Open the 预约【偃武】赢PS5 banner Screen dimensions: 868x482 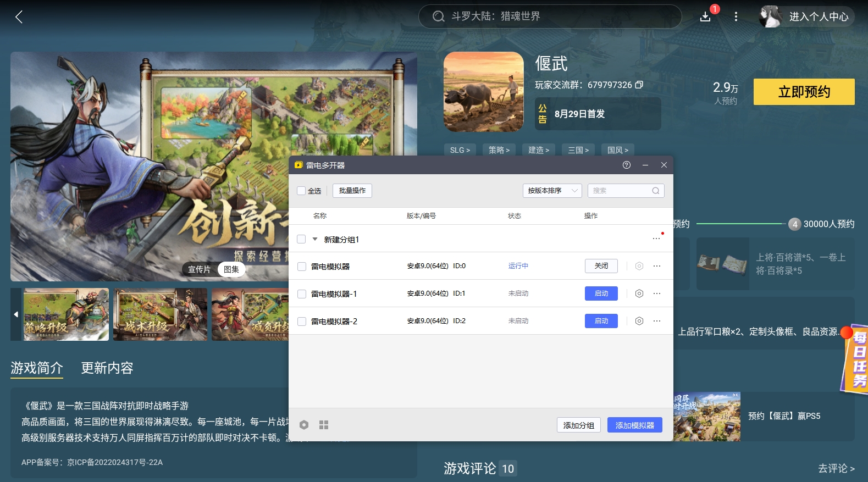[764, 417]
